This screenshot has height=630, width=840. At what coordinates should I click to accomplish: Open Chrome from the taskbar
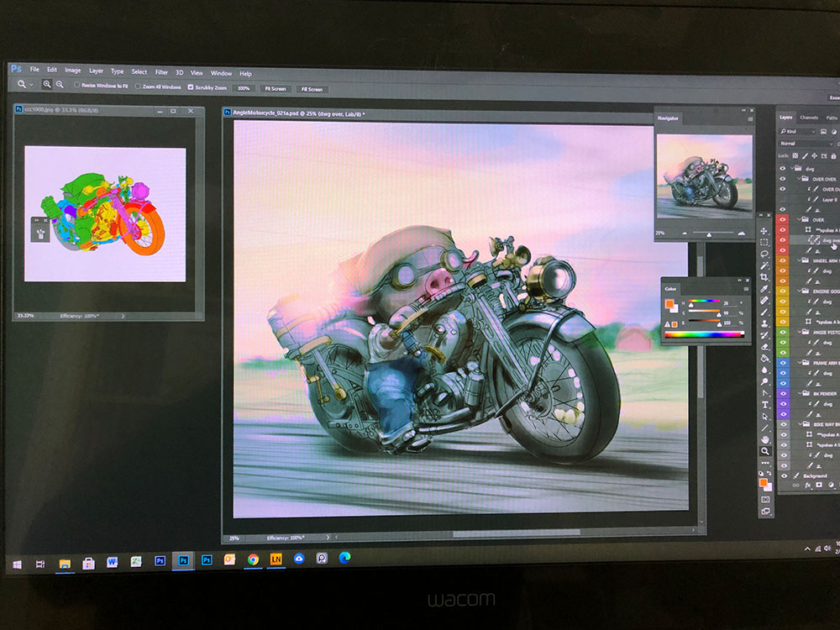click(x=253, y=559)
